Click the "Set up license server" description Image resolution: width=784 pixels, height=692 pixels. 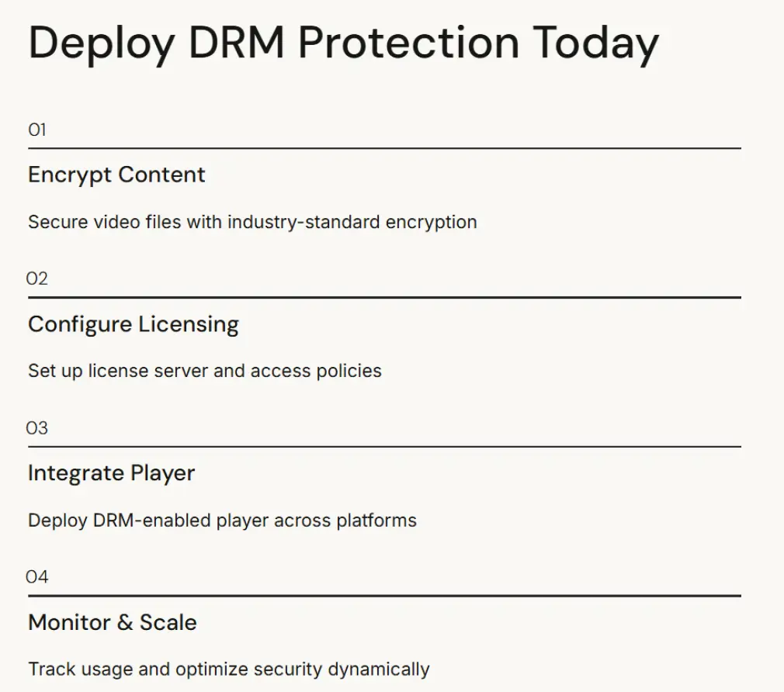coord(204,371)
